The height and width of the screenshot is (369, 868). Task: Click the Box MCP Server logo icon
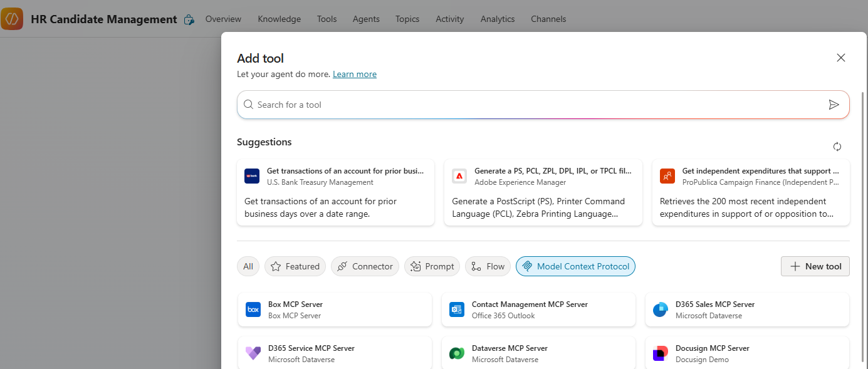point(253,309)
